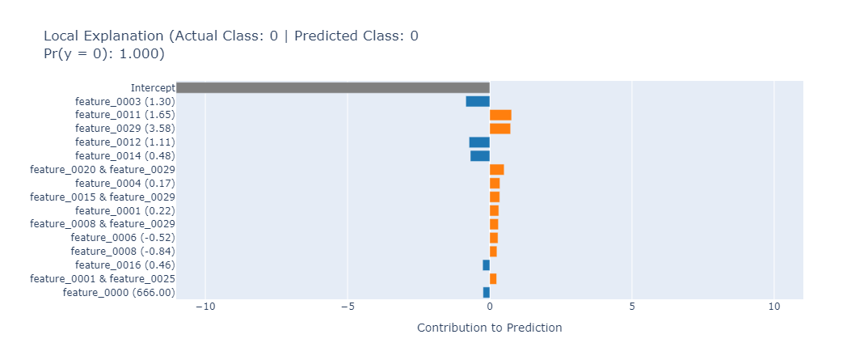Click the feature_0020 & feature_0029 interaction bar
This screenshot has height=364, width=868.
pyautogui.click(x=496, y=170)
